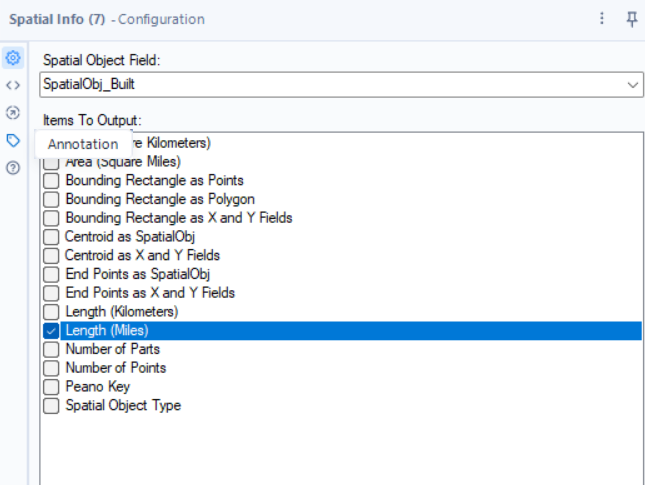Check the Spatial Object Type box

tap(51, 405)
